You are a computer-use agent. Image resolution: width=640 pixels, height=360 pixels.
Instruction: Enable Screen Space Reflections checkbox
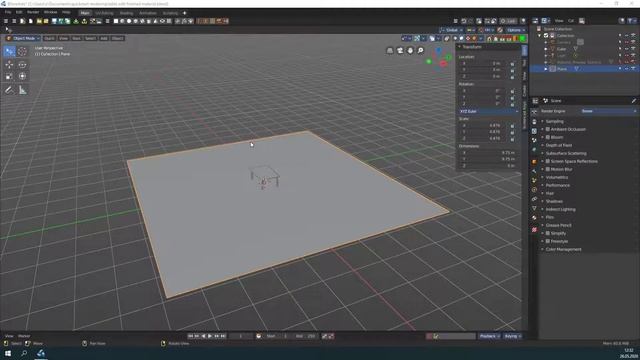548,161
